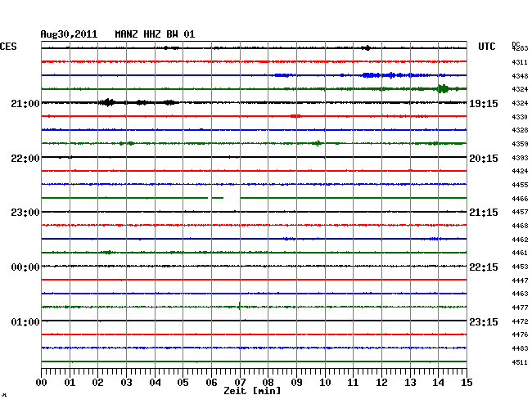Screen dimensions: 532x404
Task: Select the 23:15 UTC label
Action: pos(483,322)
